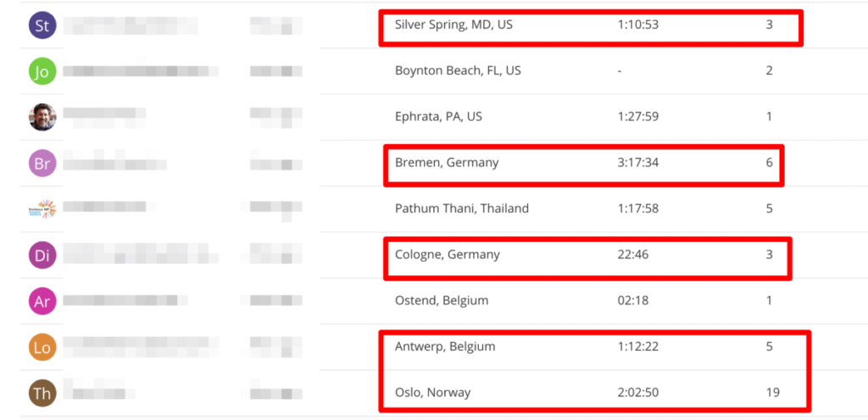
Task: Click the Ephrata, PA, US location
Action: 438,116
